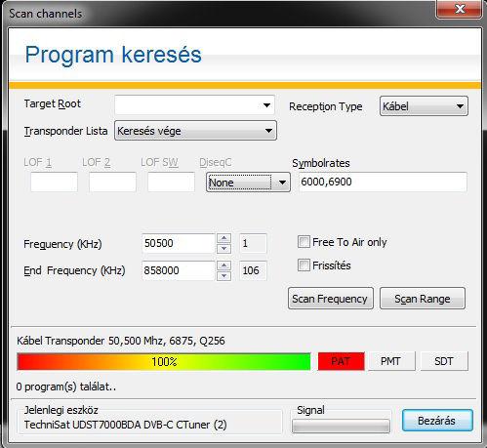Click the PMT indicator
Viewport: 487px width, 448px height.
(391, 361)
